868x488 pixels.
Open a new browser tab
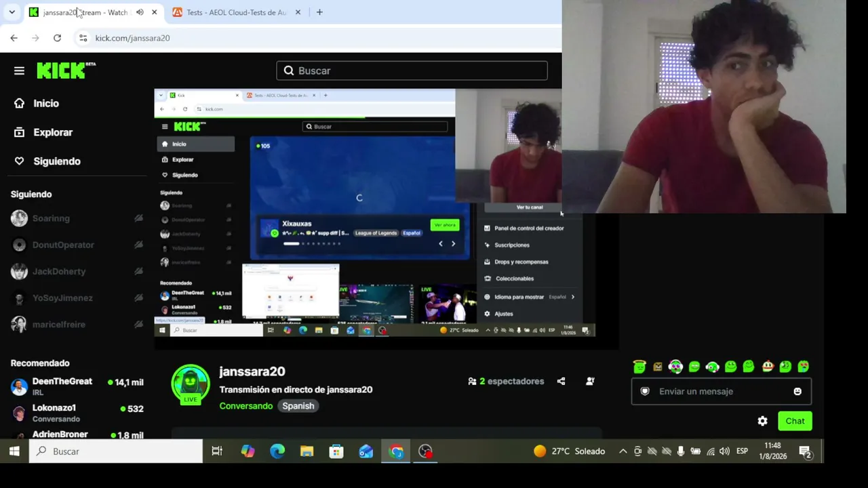[319, 12]
